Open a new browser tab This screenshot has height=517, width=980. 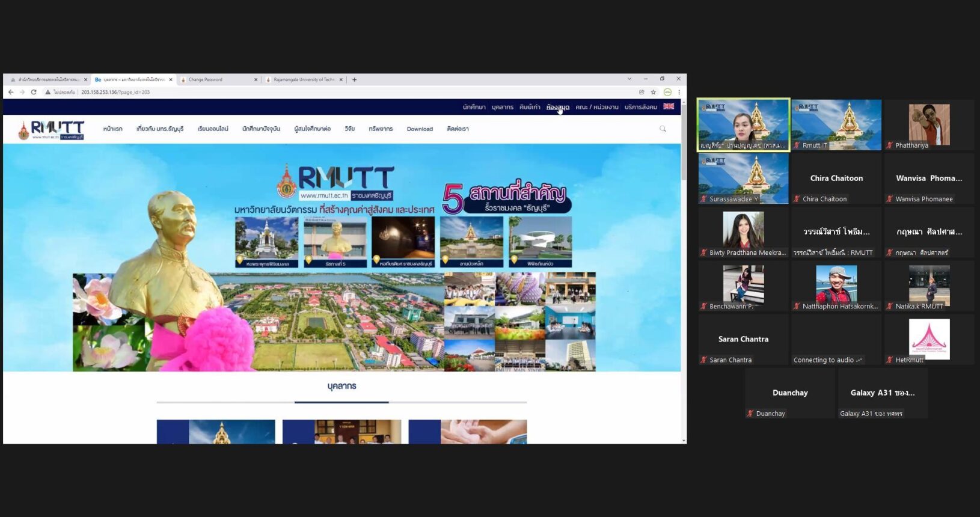[x=354, y=79]
